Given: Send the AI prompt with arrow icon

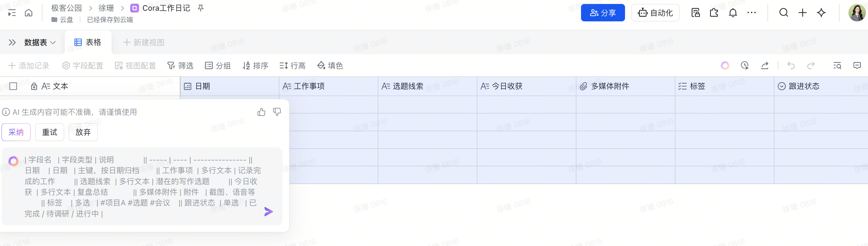Looking at the screenshot, I should coord(268,212).
